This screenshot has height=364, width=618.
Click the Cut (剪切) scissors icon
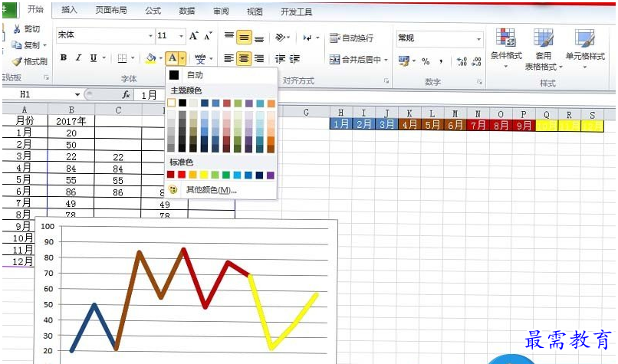(x=17, y=29)
